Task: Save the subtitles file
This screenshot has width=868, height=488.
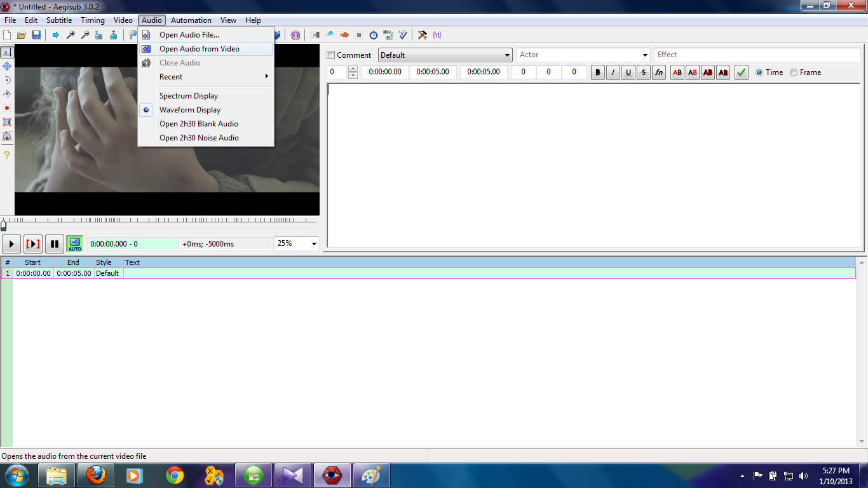Action: (x=36, y=35)
